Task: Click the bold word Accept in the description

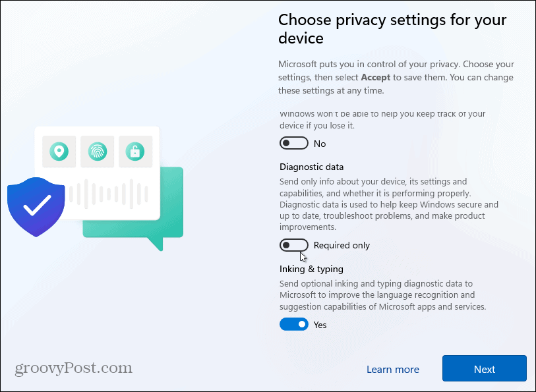Action: (x=375, y=77)
